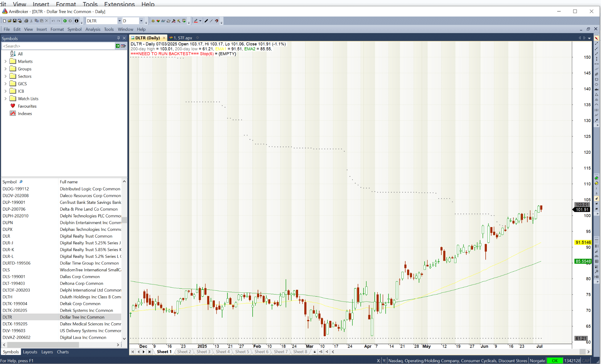
Task: Switch to the Sheet 2 tab
Action: click(184, 352)
